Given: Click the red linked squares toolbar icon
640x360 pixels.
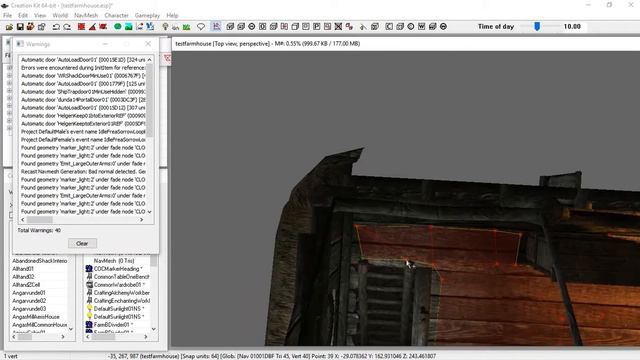Looking at the screenshot, I should 349,27.
